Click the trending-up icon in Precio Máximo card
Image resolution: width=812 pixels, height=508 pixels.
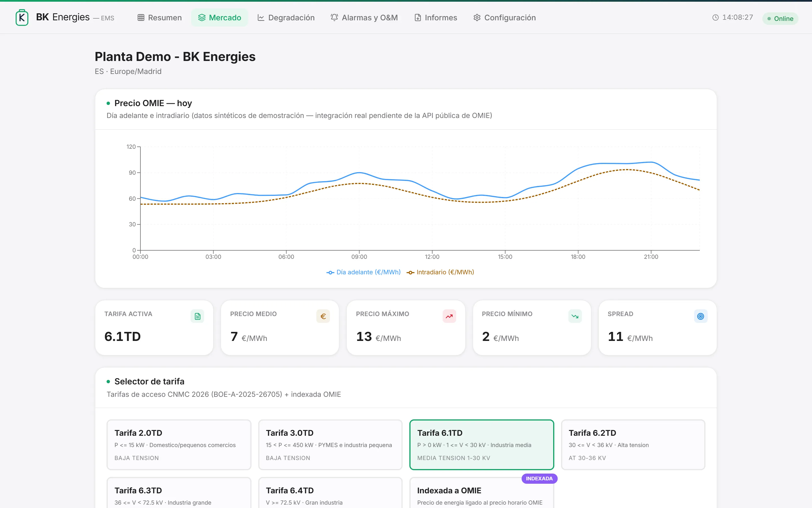(449, 316)
